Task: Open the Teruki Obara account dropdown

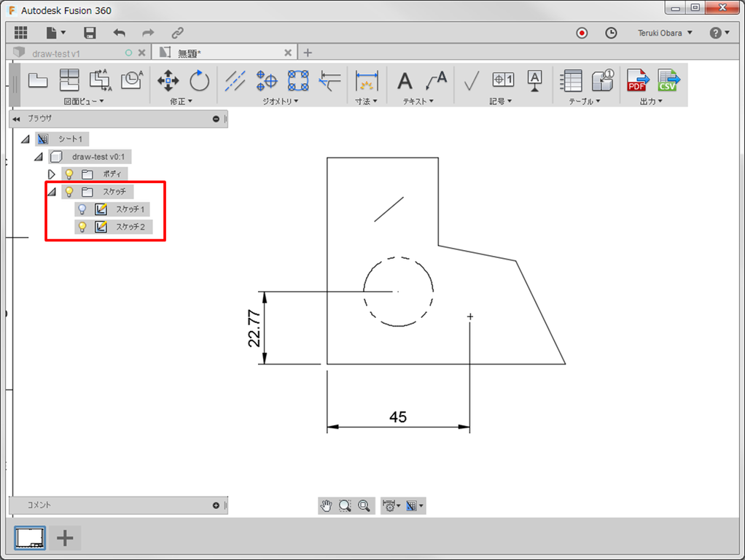Action: tap(665, 33)
